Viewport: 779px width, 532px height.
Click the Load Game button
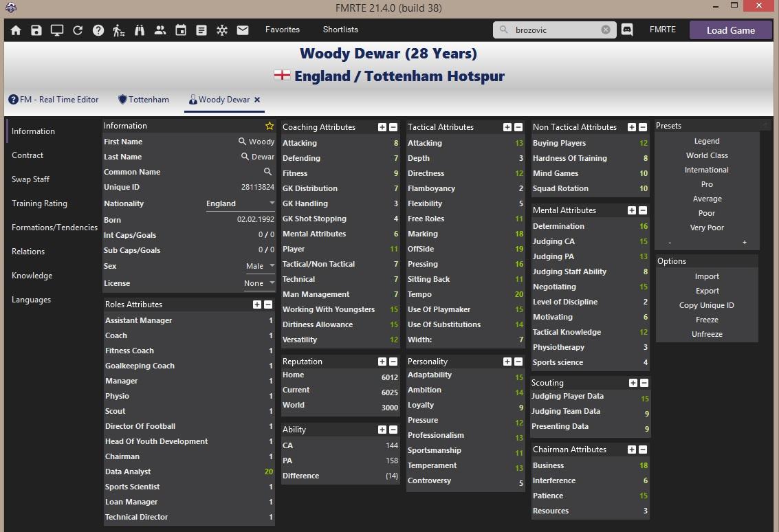pyautogui.click(x=730, y=30)
